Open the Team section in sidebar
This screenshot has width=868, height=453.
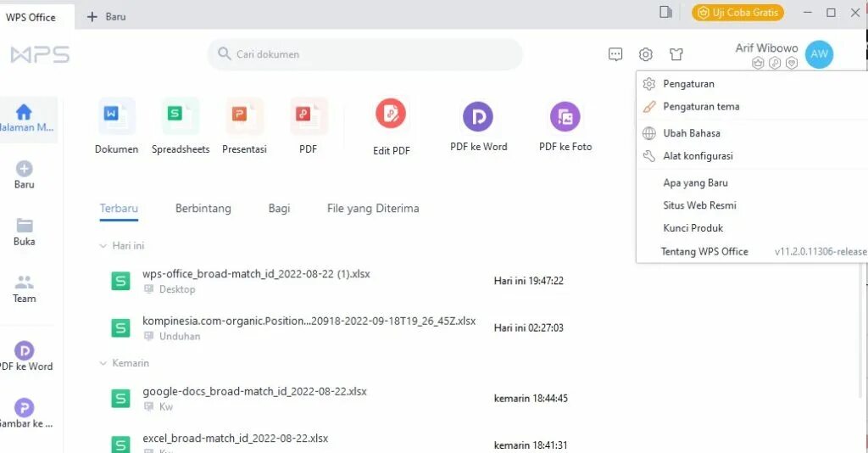point(25,288)
